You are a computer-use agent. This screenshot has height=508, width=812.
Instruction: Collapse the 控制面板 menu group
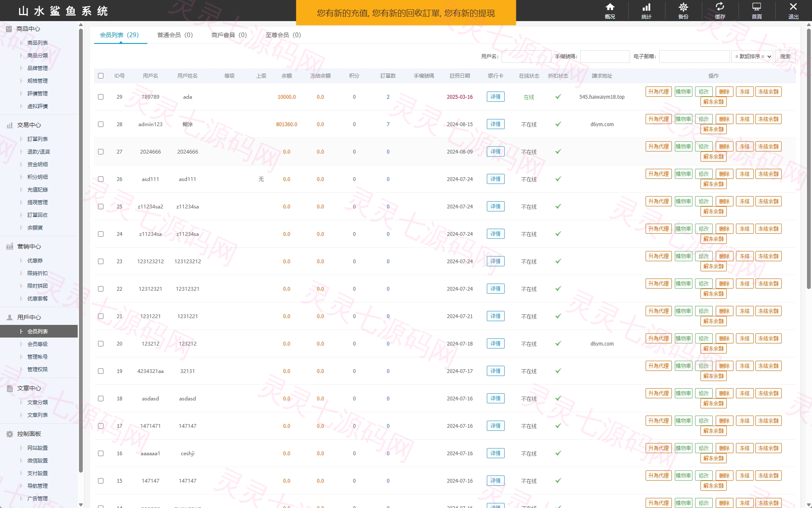tap(29, 434)
